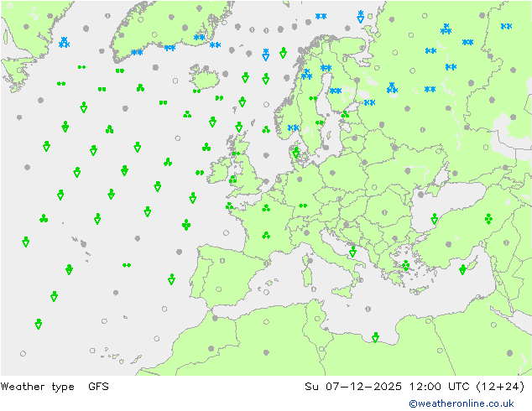Select the rain symbol over the Aegean Sea
532x411 pixels.
405,265
